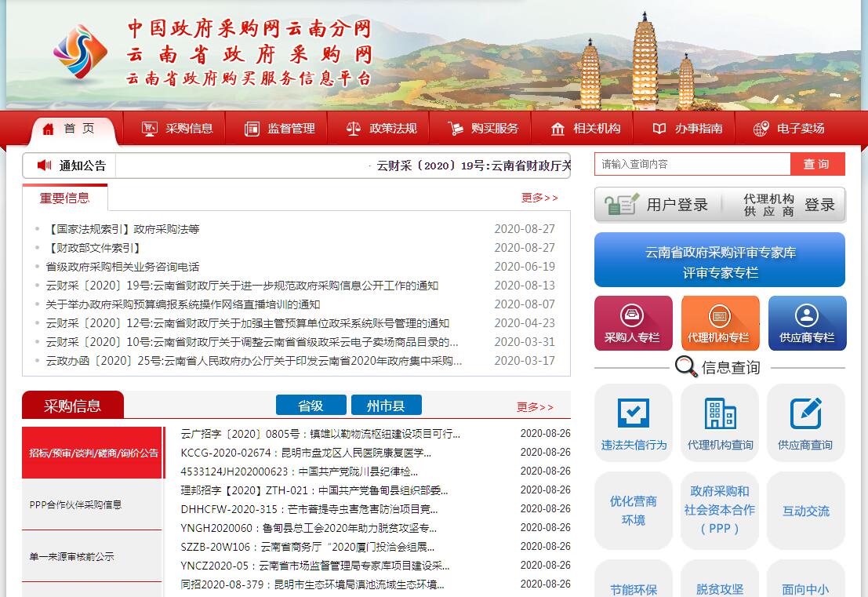Screen dimensions: 868x597
Task: Switch to the 省级 tab
Action: pyautogui.click(x=311, y=406)
